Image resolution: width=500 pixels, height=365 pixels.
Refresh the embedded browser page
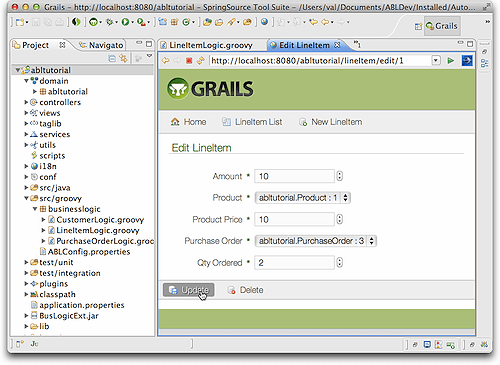click(x=201, y=61)
